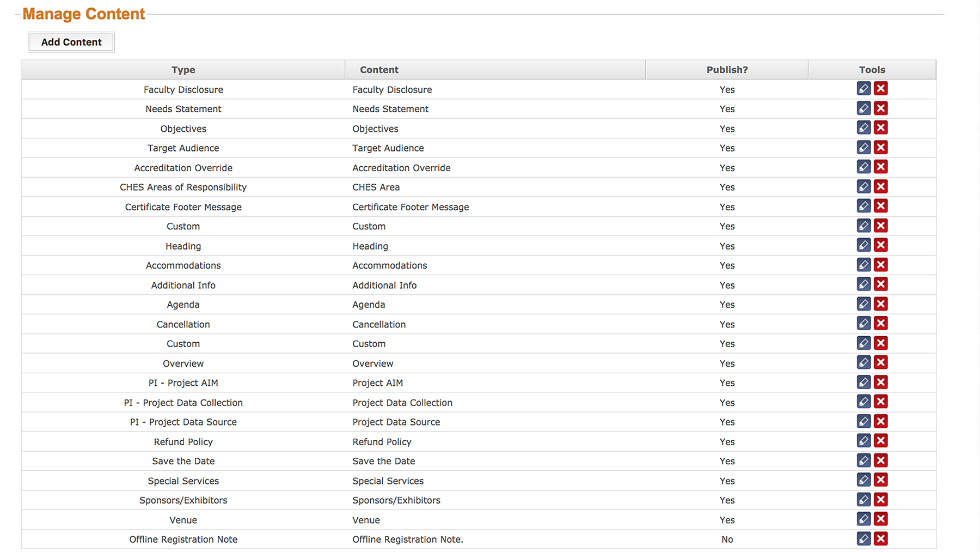Delete the Heading content row
The height and width of the screenshot is (552, 980).
(x=880, y=245)
